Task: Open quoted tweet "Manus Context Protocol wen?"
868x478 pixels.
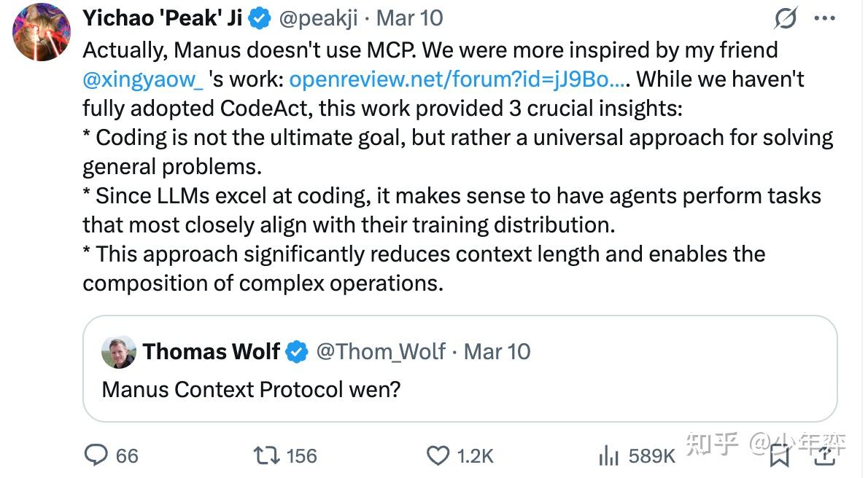Action: point(251,389)
